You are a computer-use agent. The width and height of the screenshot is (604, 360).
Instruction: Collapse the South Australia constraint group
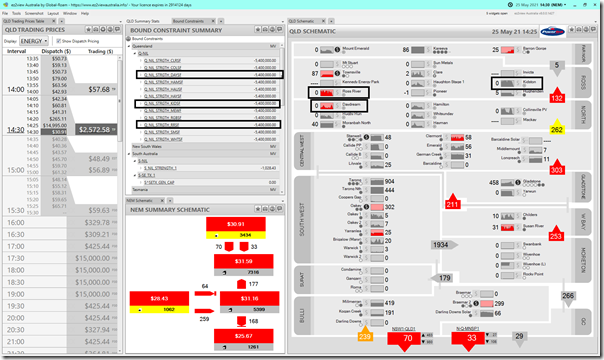pos(129,154)
